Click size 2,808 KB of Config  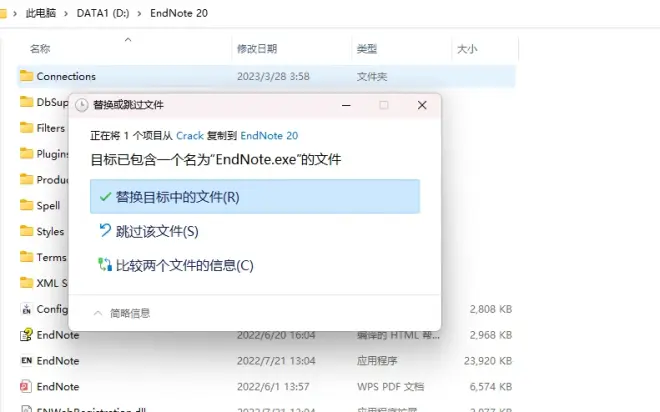491,309
